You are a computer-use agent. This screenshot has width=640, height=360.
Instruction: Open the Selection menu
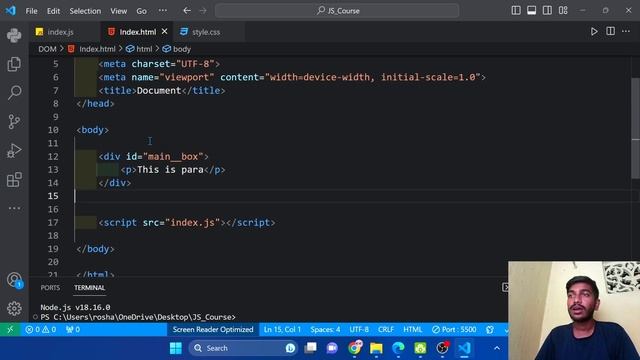85,11
